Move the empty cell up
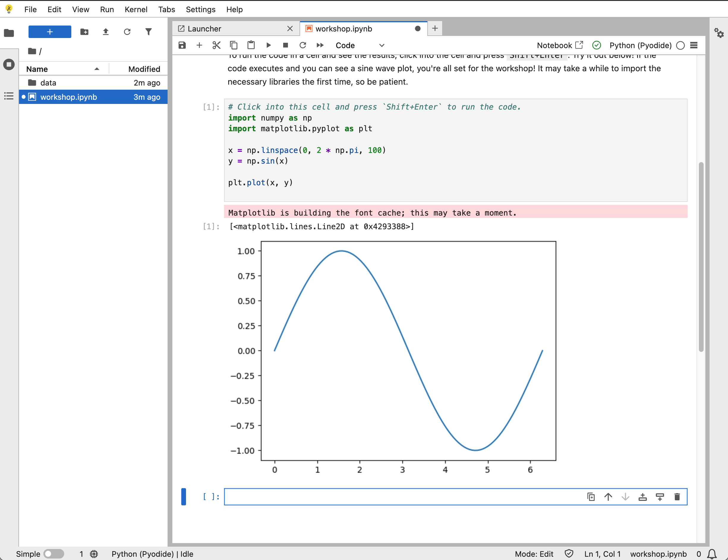Screen dimensions: 728x560 coord(608,497)
